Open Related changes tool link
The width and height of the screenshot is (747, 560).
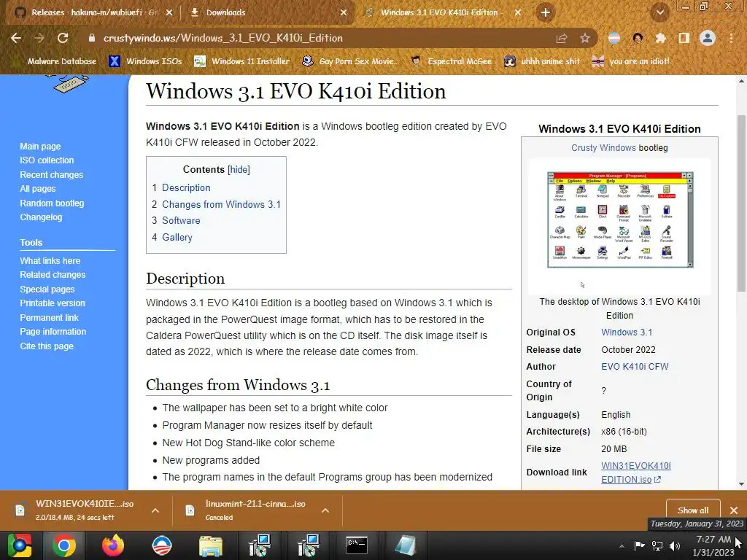click(x=53, y=275)
